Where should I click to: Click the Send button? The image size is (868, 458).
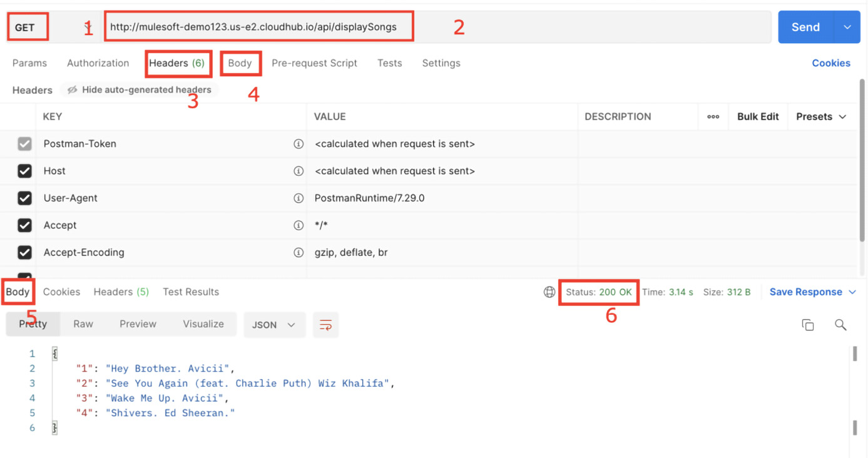coord(805,27)
